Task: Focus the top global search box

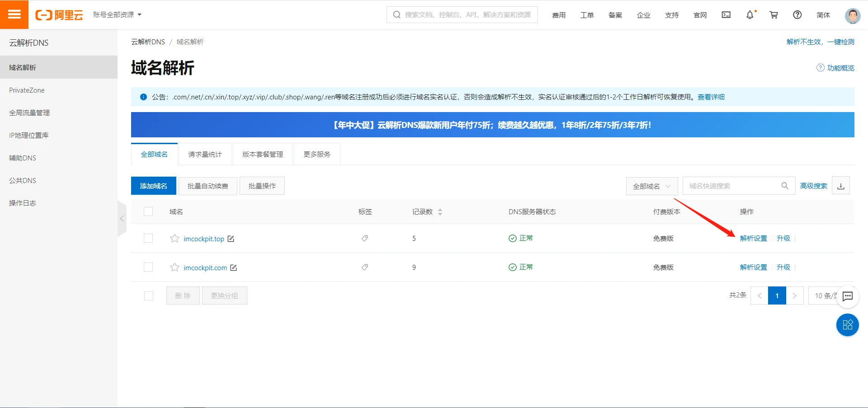Action: [x=462, y=14]
